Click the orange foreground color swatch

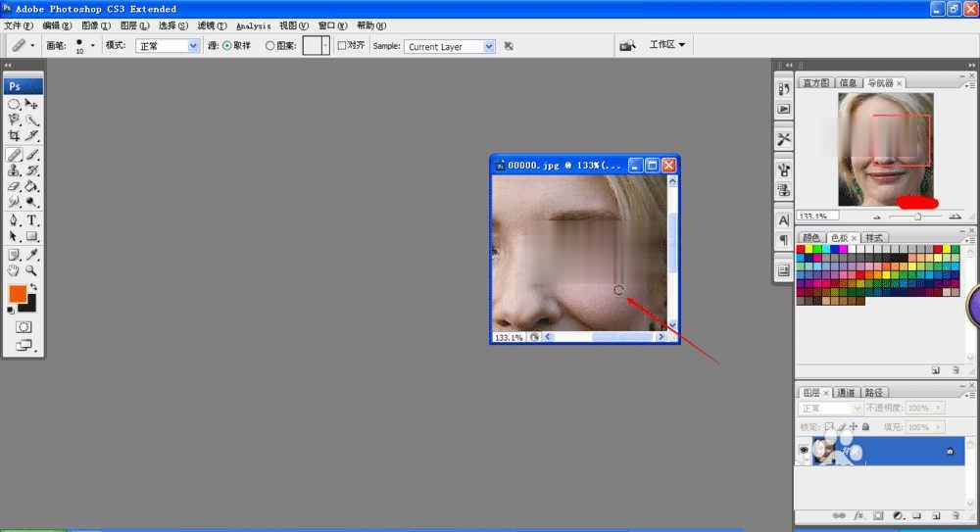click(17, 294)
